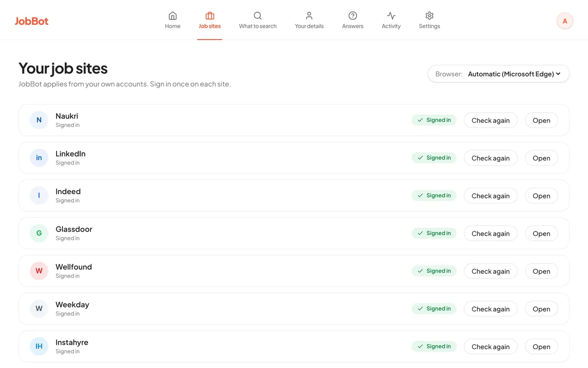The height and width of the screenshot is (368, 588).
Task: Click the Wellfound site name text
Action: tap(73, 267)
